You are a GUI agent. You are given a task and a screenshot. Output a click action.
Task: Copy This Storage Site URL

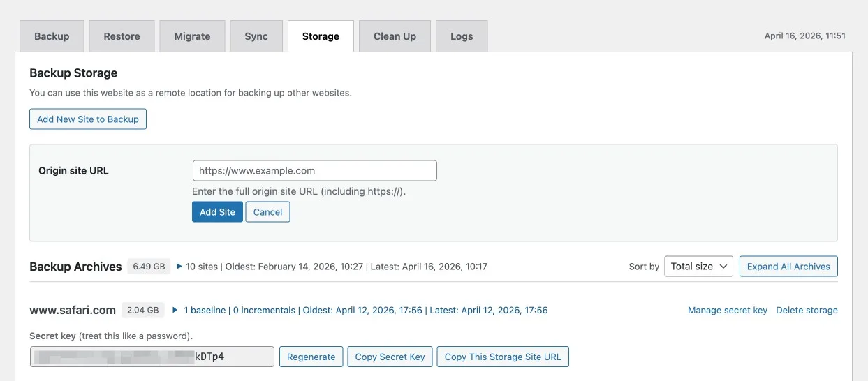click(x=503, y=357)
